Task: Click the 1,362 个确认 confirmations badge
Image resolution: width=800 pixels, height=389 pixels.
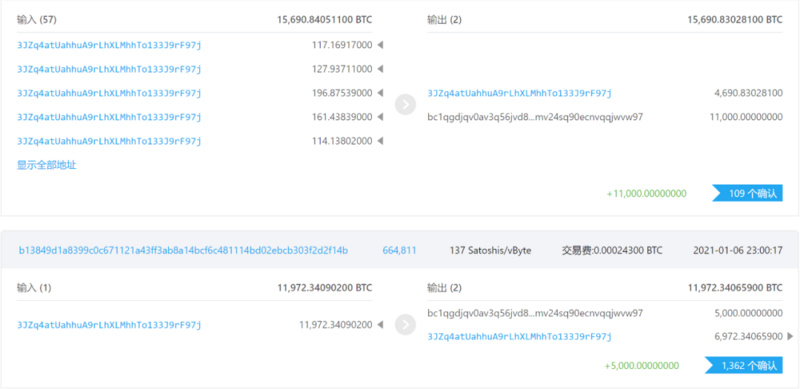Action: point(744,366)
